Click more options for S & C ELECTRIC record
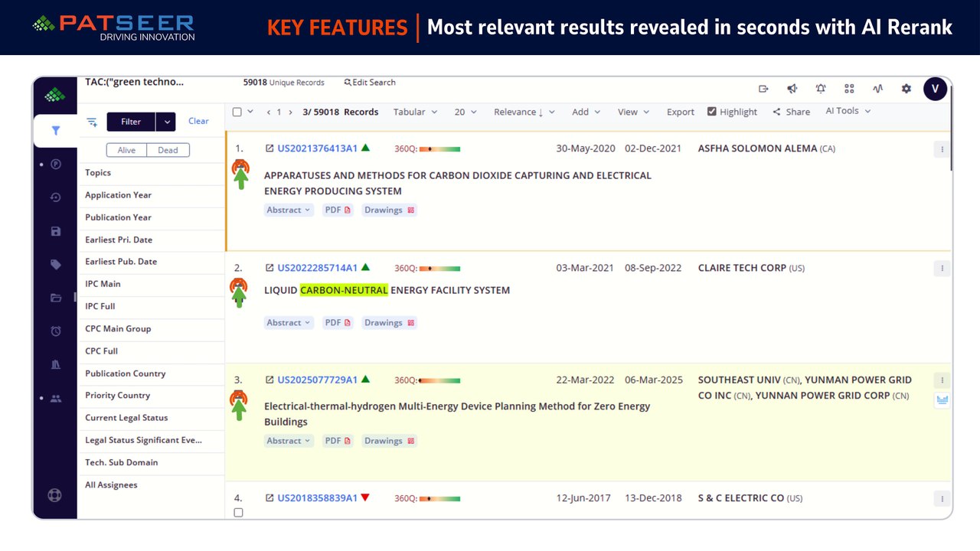 click(x=942, y=498)
